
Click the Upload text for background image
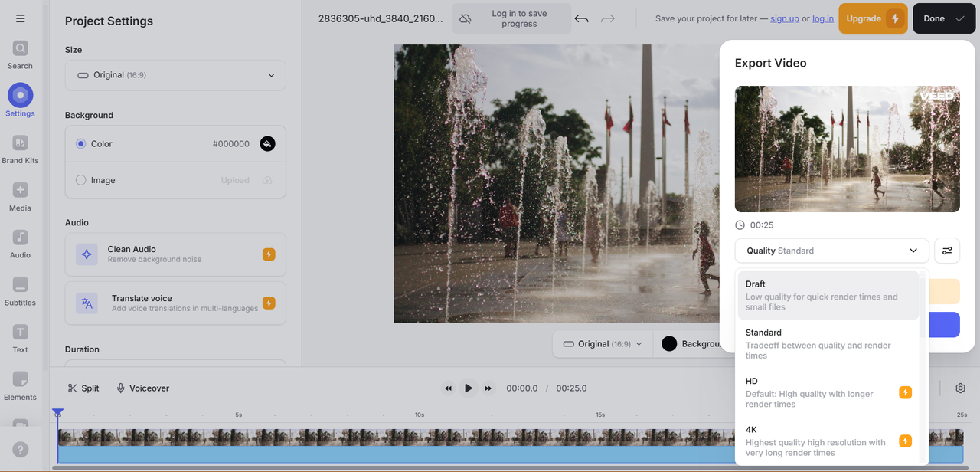tap(235, 180)
